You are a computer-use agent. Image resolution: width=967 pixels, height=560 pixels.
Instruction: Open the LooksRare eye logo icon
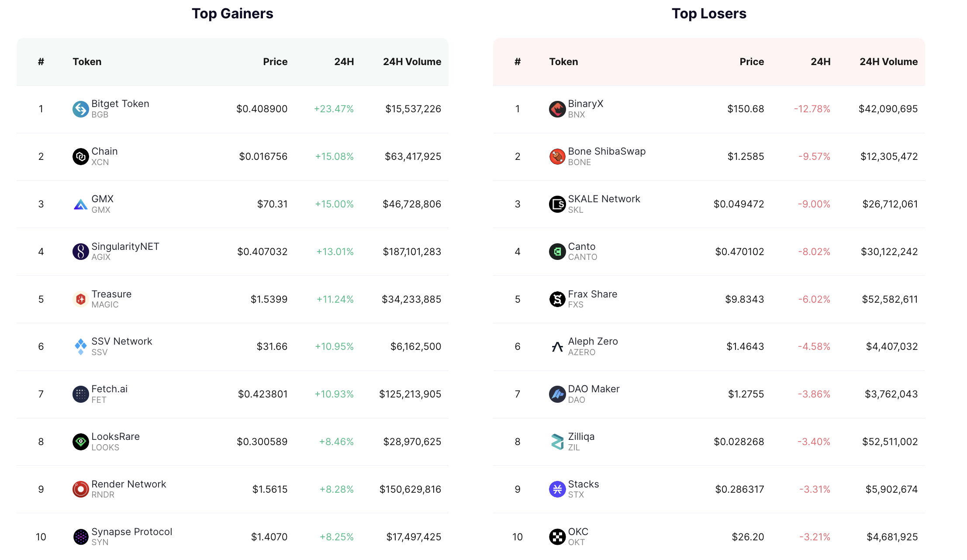pyautogui.click(x=80, y=442)
